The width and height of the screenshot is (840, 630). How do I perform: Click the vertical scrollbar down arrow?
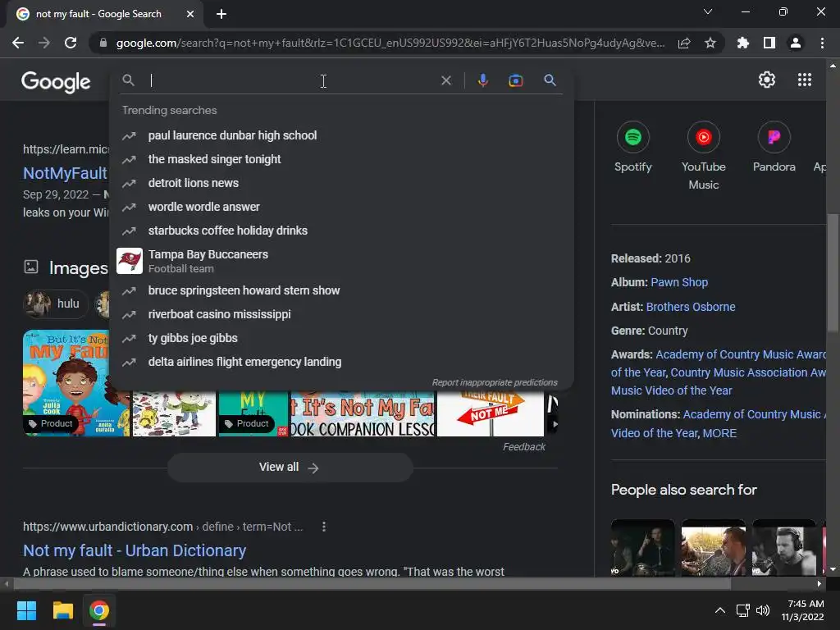[x=833, y=569]
